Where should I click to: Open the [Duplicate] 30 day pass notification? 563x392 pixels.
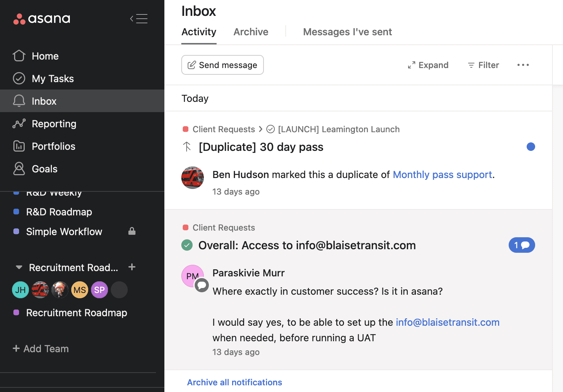click(261, 147)
